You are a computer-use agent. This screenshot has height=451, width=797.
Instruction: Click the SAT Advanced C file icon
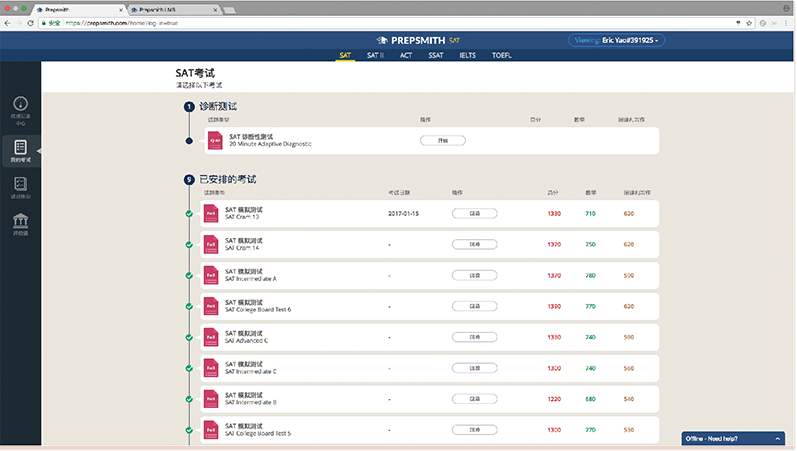click(x=211, y=337)
